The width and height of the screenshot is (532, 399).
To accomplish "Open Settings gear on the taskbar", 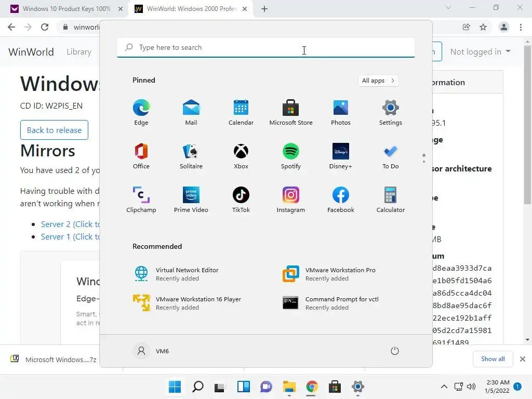I will coord(357,387).
